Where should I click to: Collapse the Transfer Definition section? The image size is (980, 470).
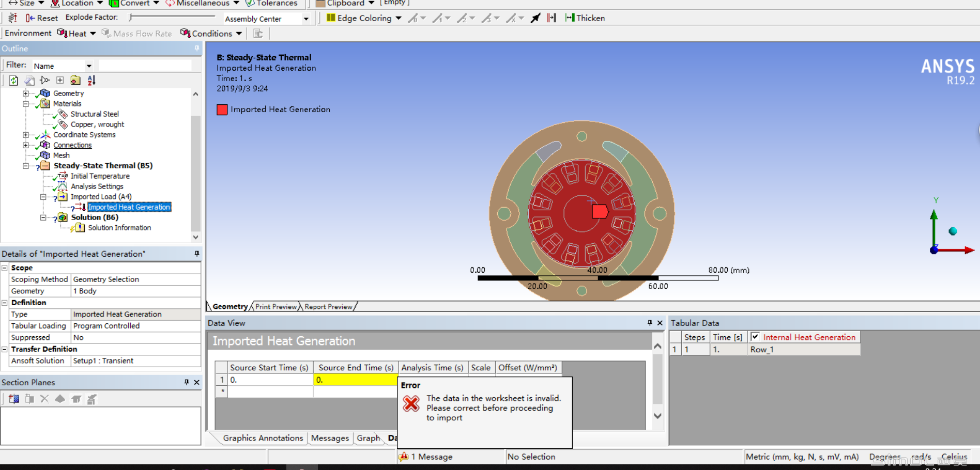pos(5,349)
